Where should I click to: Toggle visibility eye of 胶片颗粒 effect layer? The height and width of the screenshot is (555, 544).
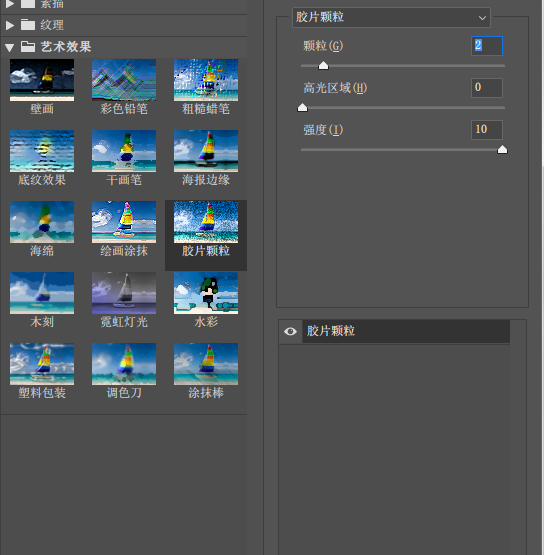[290, 331]
